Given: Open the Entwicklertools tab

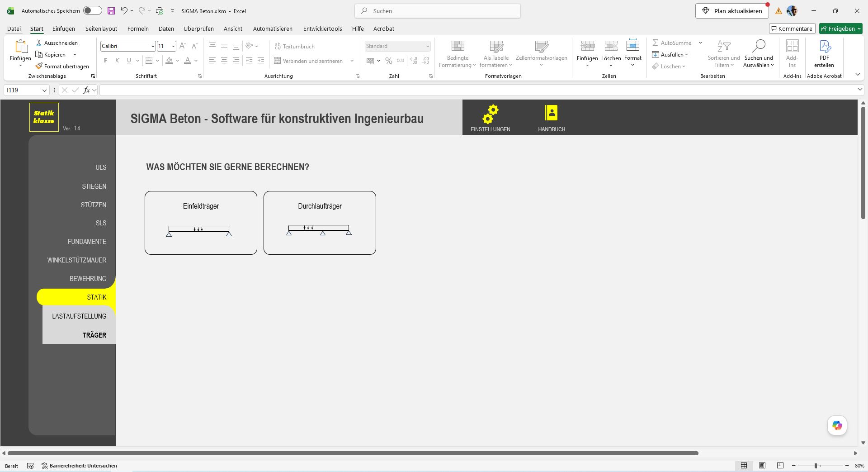Looking at the screenshot, I should tap(322, 29).
